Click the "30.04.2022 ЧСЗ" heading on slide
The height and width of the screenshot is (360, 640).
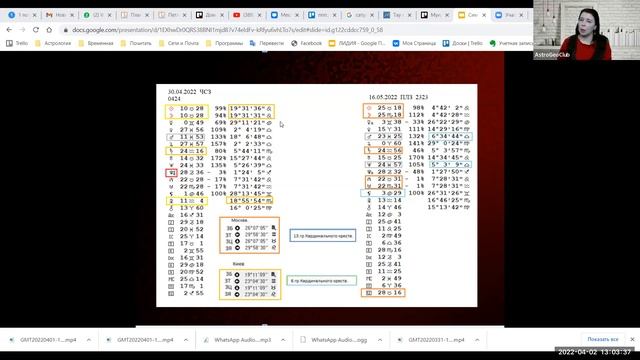point(189,92)
